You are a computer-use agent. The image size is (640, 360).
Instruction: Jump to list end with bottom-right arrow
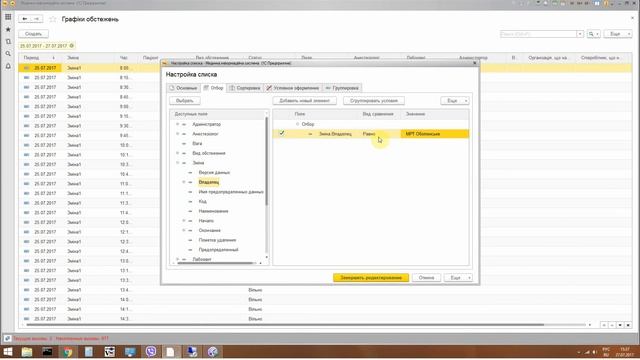click(628, 325)
